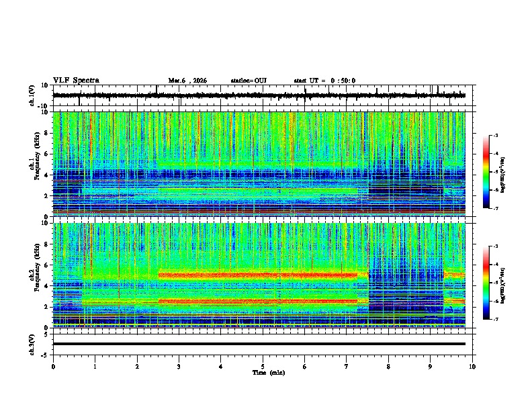532x411 pixels.
Task: Select the "Mar.6 , 2026" date text
Action: click(187, 81)
